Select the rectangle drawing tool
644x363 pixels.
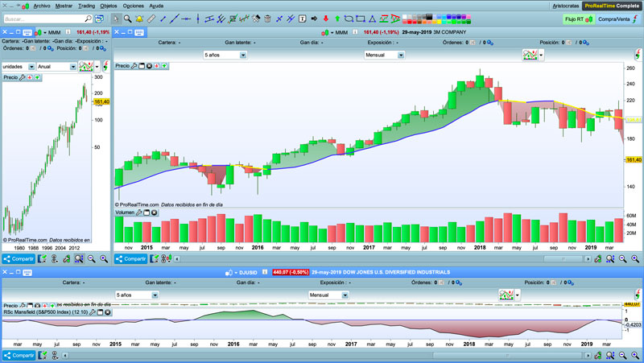[x=361, y=19]
